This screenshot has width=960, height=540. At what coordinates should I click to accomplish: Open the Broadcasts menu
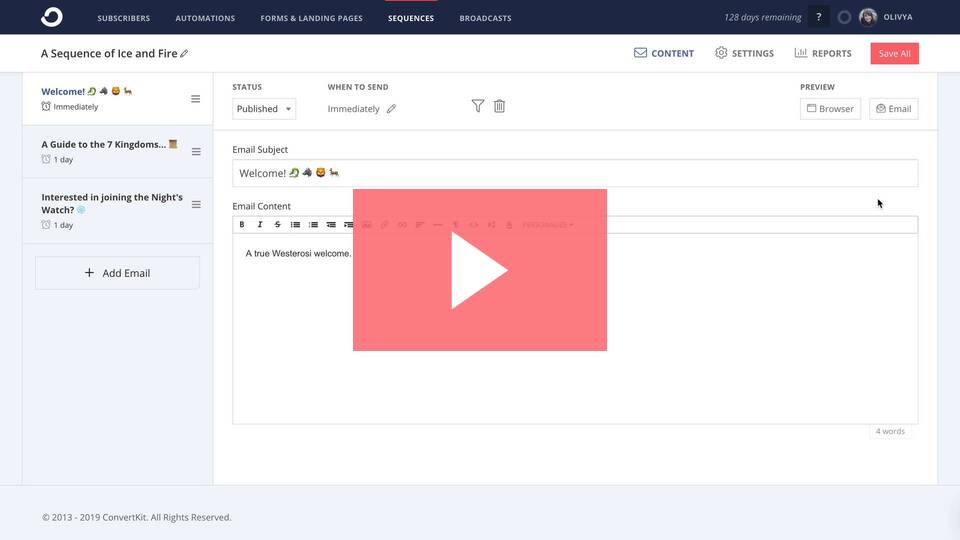coord(486,18)
